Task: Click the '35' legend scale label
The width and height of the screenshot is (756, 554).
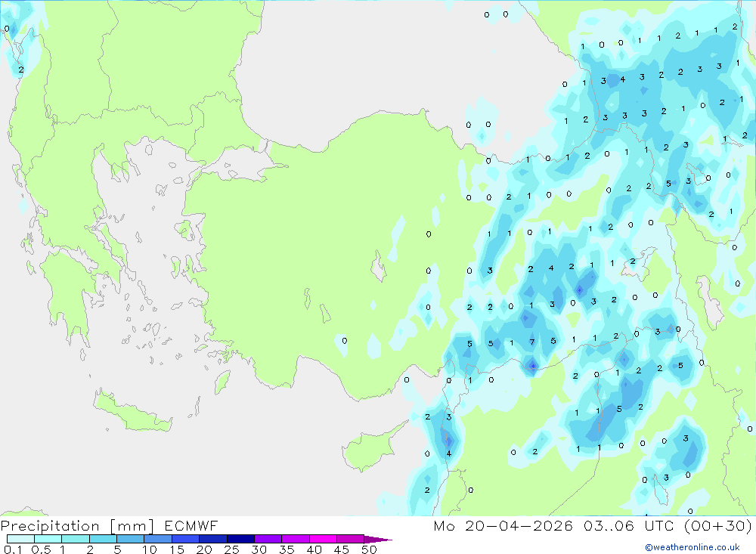Action: point(287,549)
